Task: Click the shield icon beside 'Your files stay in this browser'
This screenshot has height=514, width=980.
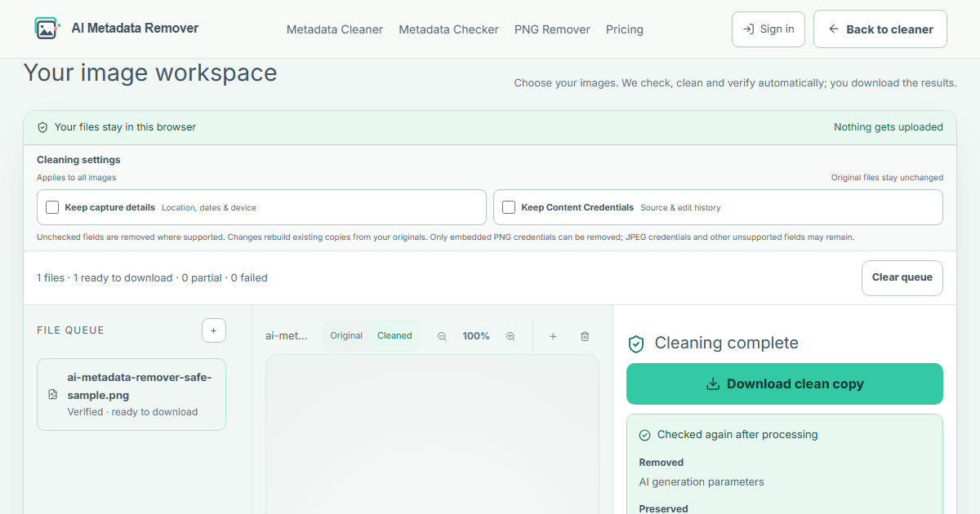Action: click(x=42, y=127)
